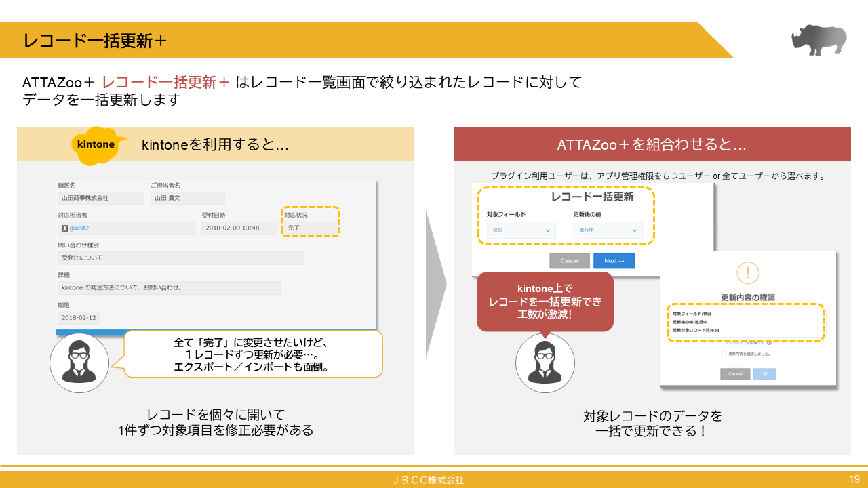The width and height of the screenshot is (868, 488).
Task: Select the ATTAZoo＋を組合わせると header
Action: (652, 144)
